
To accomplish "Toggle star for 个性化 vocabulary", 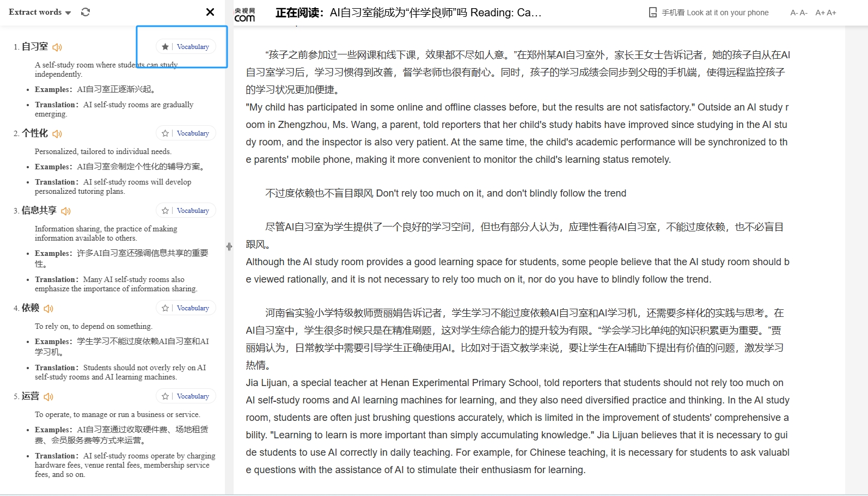I will pyautogui.click(x=166, y=133).
